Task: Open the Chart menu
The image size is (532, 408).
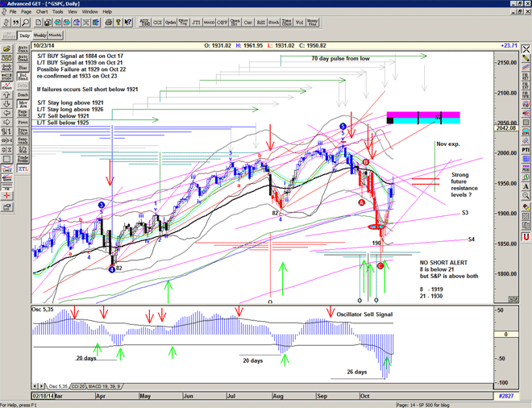Action: (42, 12)
